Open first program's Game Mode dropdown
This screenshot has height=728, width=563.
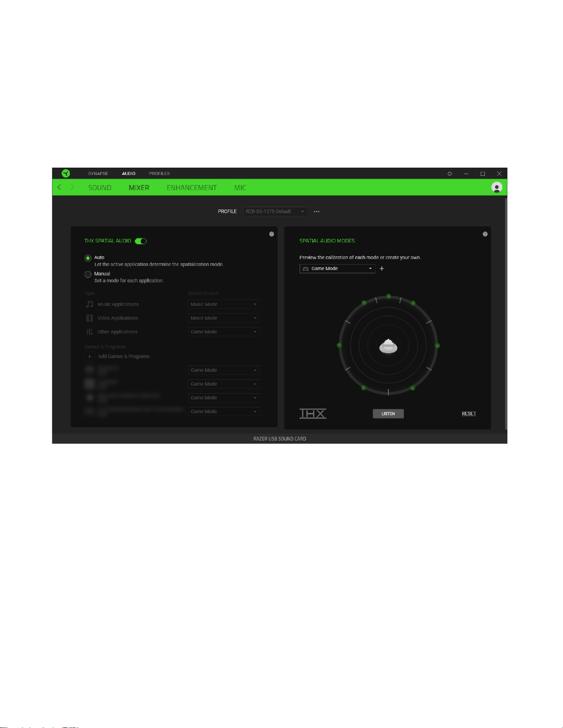tap(224, 370)
